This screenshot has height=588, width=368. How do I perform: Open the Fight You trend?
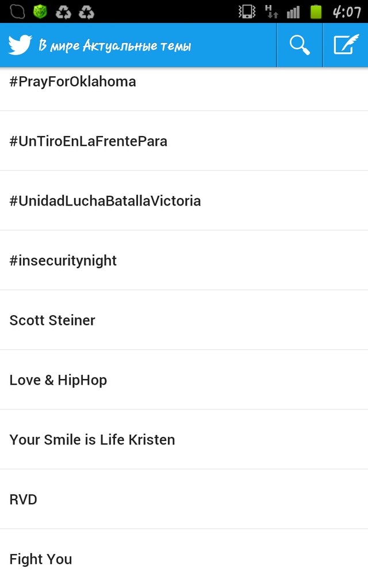click(x=184, y=559)
